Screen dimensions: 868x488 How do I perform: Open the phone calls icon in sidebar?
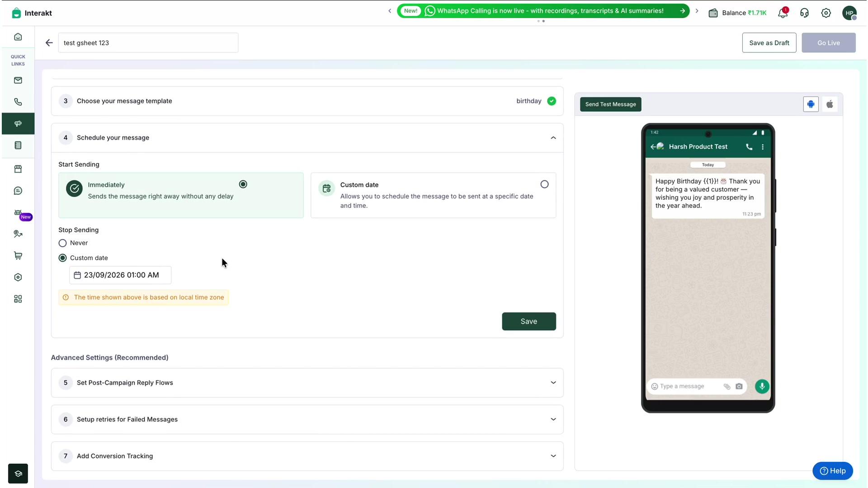coord(18,102)
